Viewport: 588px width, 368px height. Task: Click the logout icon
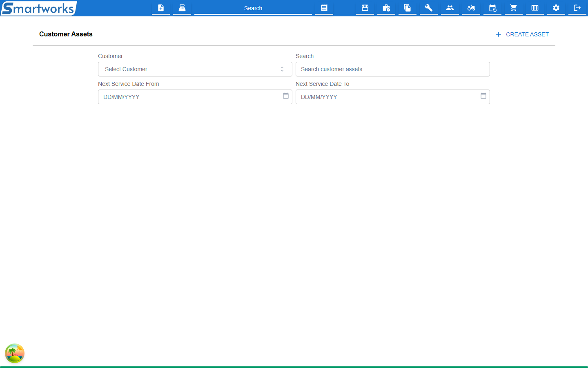[577, 8]
